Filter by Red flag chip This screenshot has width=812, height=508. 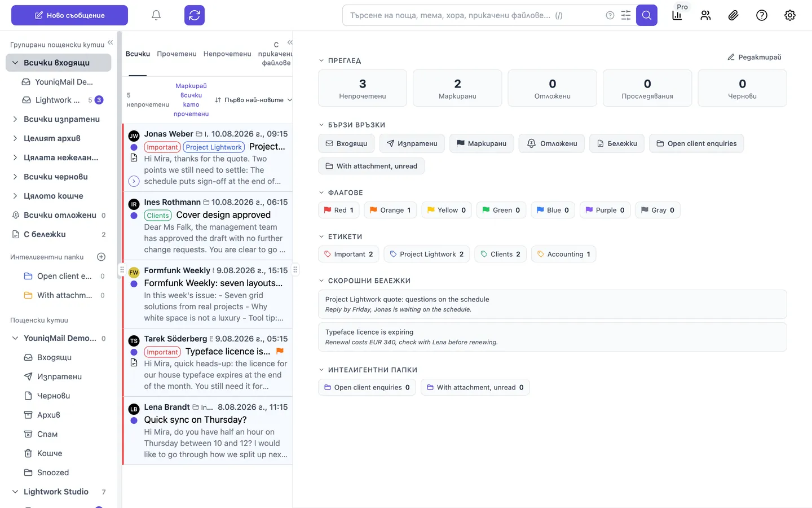coord(338,210)
